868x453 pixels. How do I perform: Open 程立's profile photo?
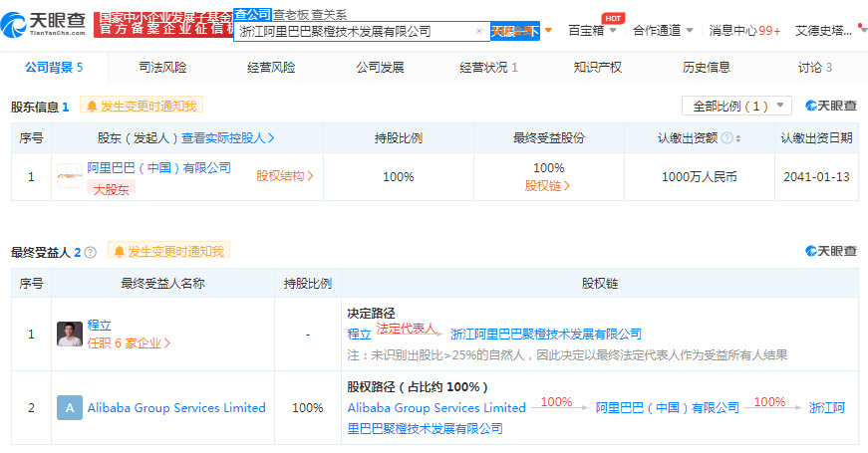(x=70, y=335)
